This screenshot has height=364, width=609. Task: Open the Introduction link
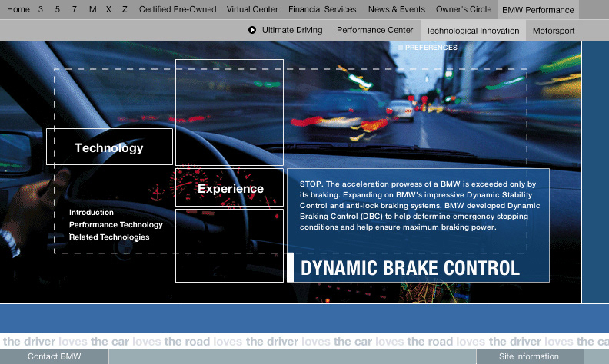92,212
